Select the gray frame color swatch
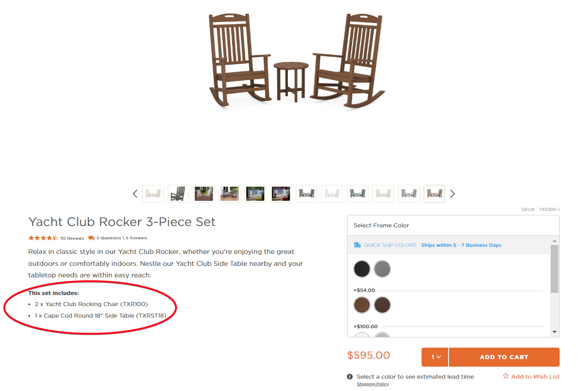Image resolution: width=588 pixels, height=391 pixels. click(x=382, y=268)
